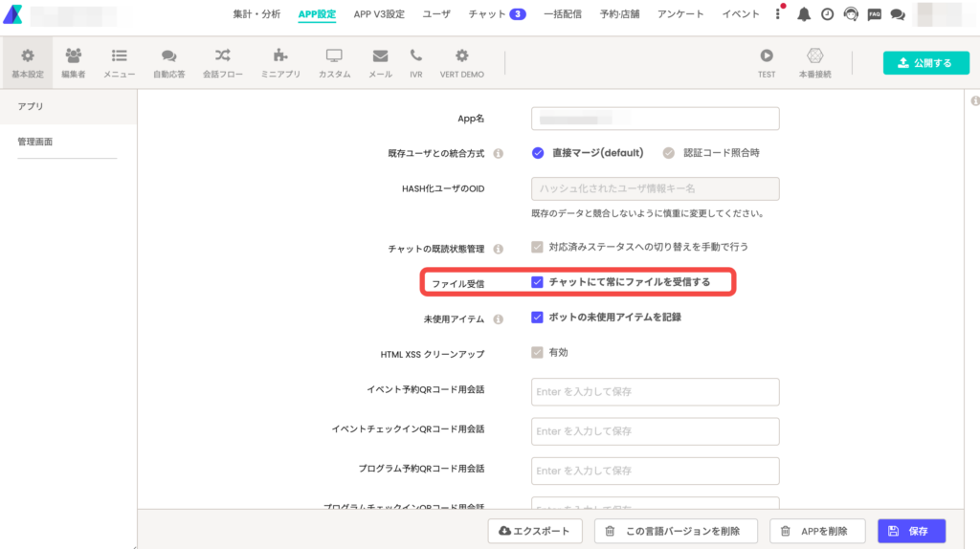Open the IVR phone icon
Screen dimensions: 980x549
[x=415, y=56]
